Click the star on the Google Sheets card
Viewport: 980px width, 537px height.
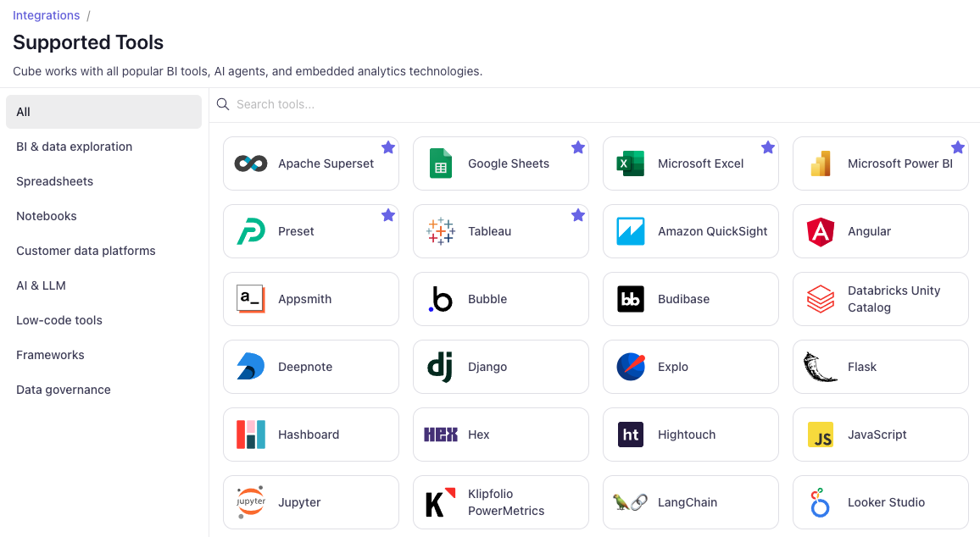[x=578, y=147]
